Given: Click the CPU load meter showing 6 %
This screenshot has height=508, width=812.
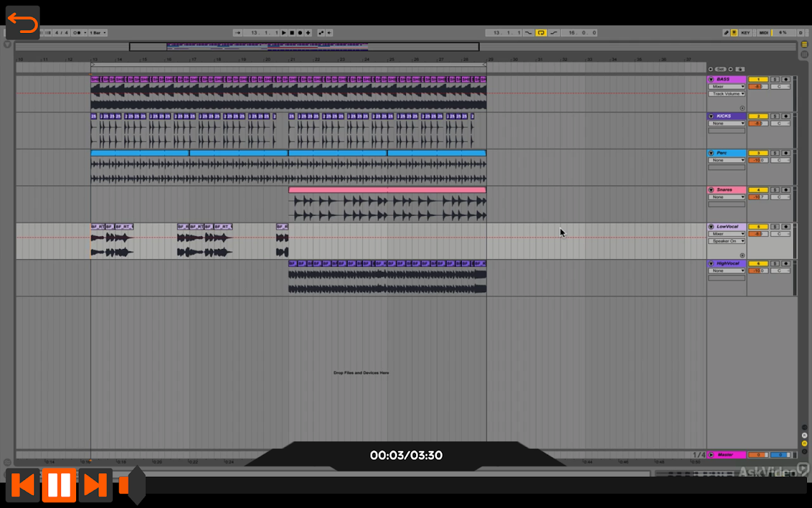Looking at the screenshot, I should 783,32.
